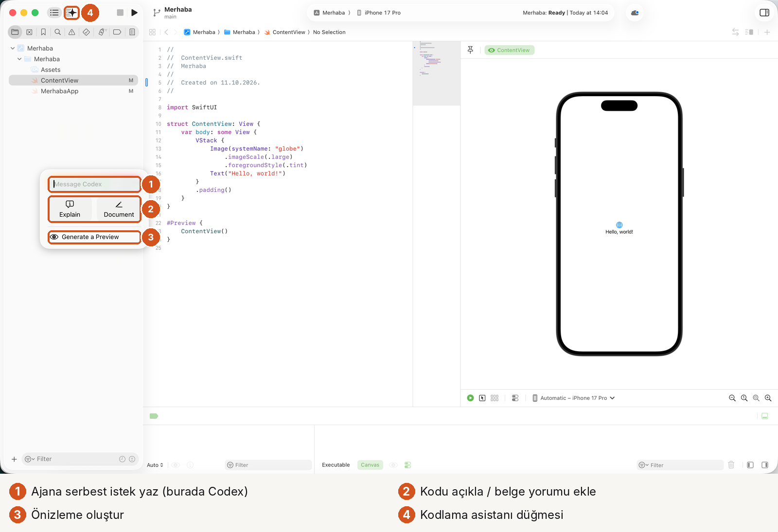This screenshot has width=778, height=532.
Task: Open the Xcode Cloud status icon
Action: [635, 13]
